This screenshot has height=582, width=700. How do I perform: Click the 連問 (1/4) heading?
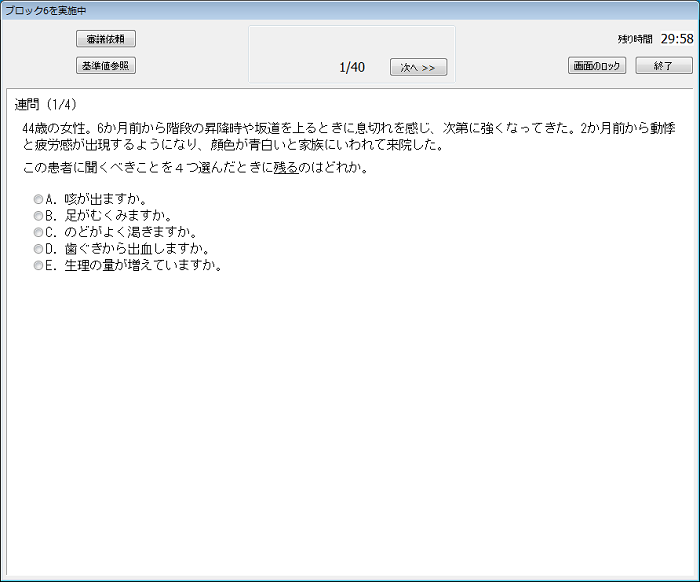tap(46, 104)
